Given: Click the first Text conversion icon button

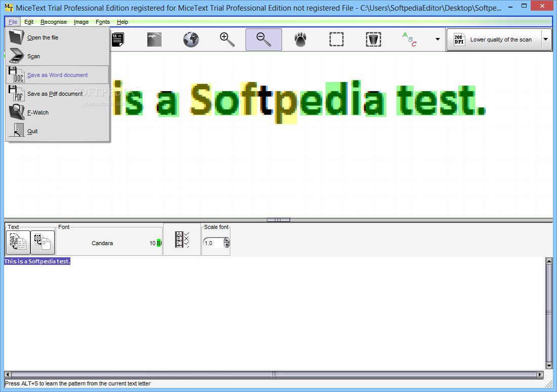Looking at the screenshot, I should [18, 243].
